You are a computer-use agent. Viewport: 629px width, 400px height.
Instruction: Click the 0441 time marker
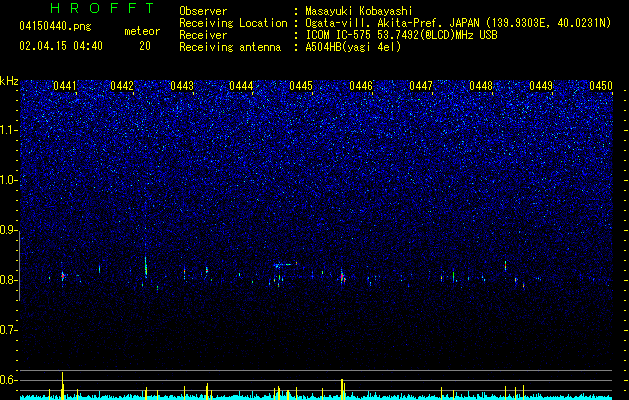click(65, 86)
